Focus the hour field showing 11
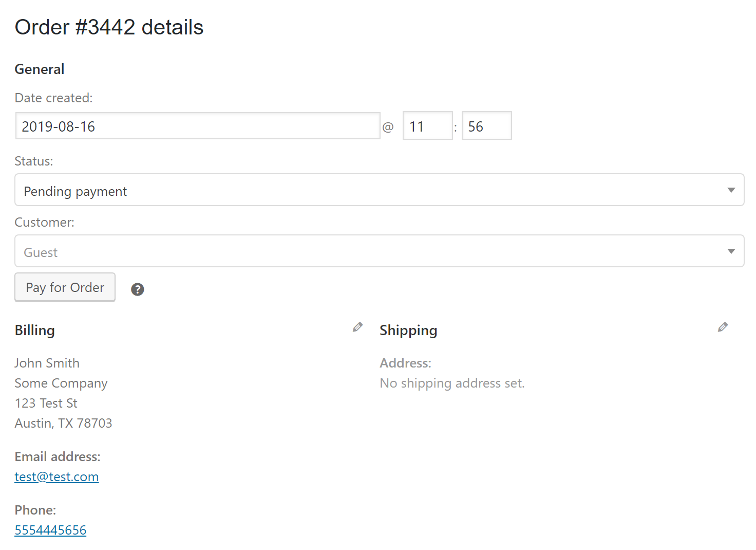Image resolution: width=756 pixels, height=550 pixels. coord(427,126)
